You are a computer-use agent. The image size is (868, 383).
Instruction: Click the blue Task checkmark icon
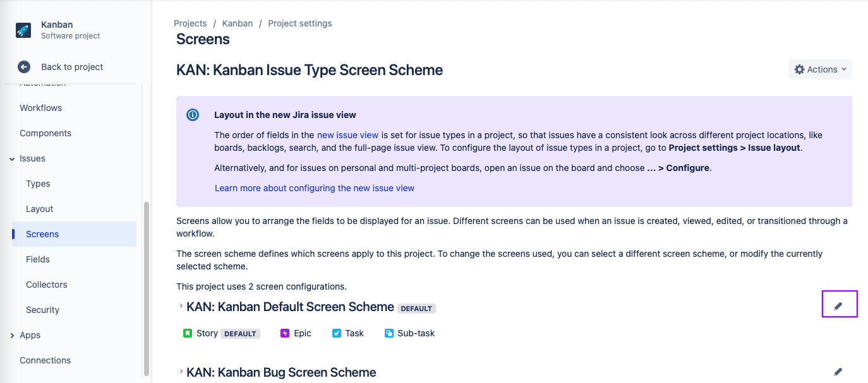(x=337, y=333)
